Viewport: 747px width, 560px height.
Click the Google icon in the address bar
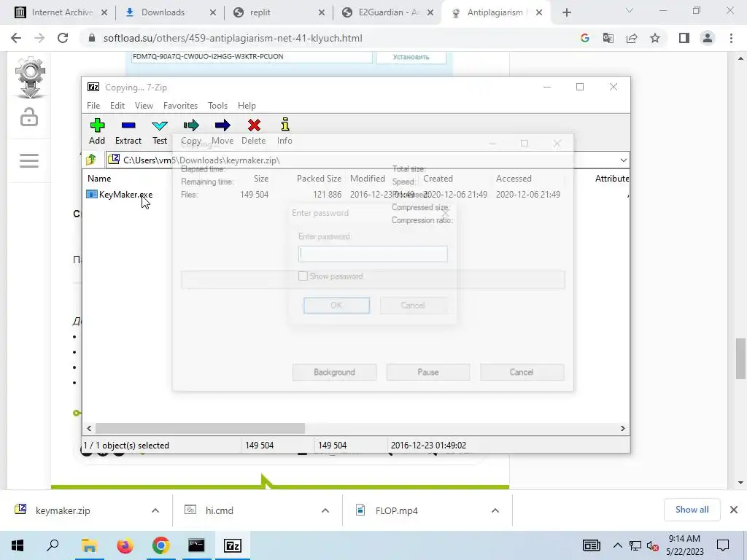click(584, 38)
